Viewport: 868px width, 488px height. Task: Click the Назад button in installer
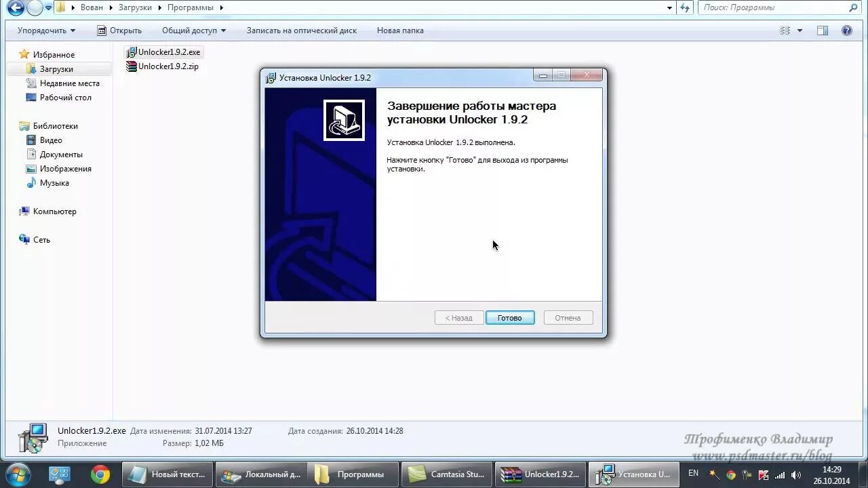pos(459,318)
